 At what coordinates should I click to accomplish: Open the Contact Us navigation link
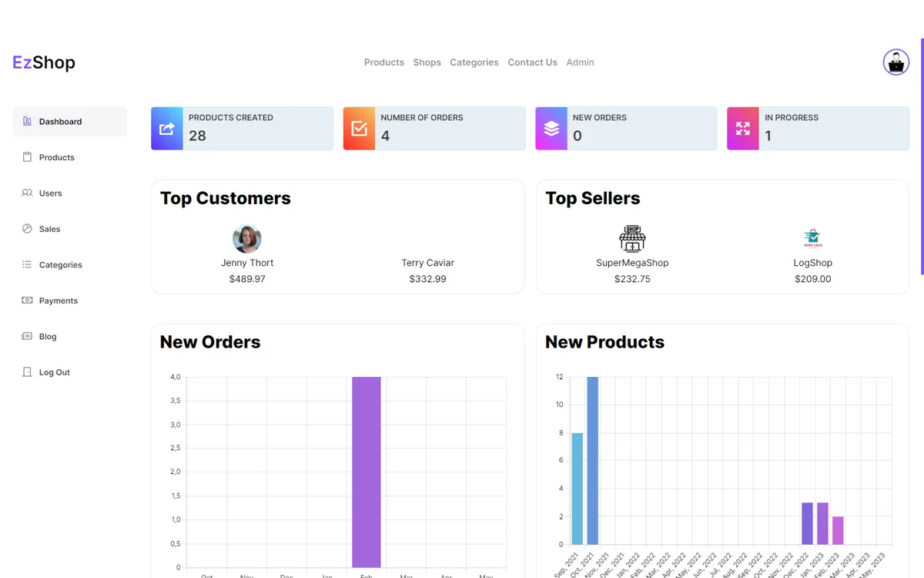(x=533, y=62)
